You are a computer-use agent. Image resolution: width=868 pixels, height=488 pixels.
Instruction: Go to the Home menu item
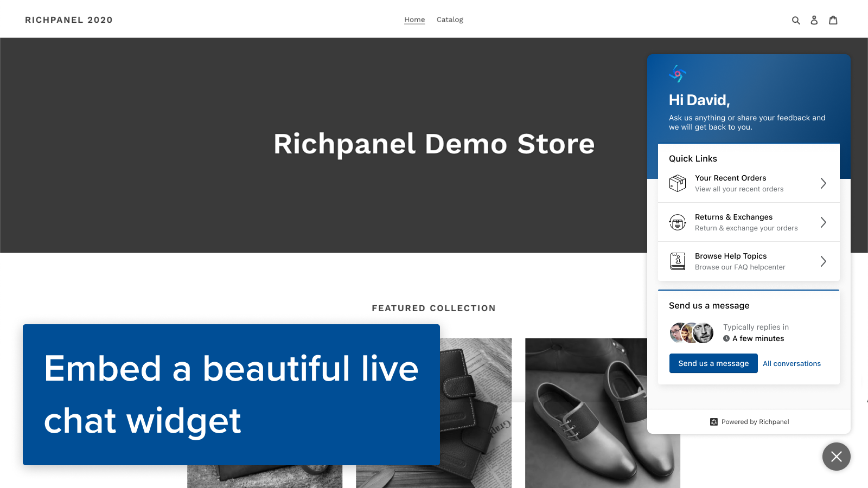[414, 20]
